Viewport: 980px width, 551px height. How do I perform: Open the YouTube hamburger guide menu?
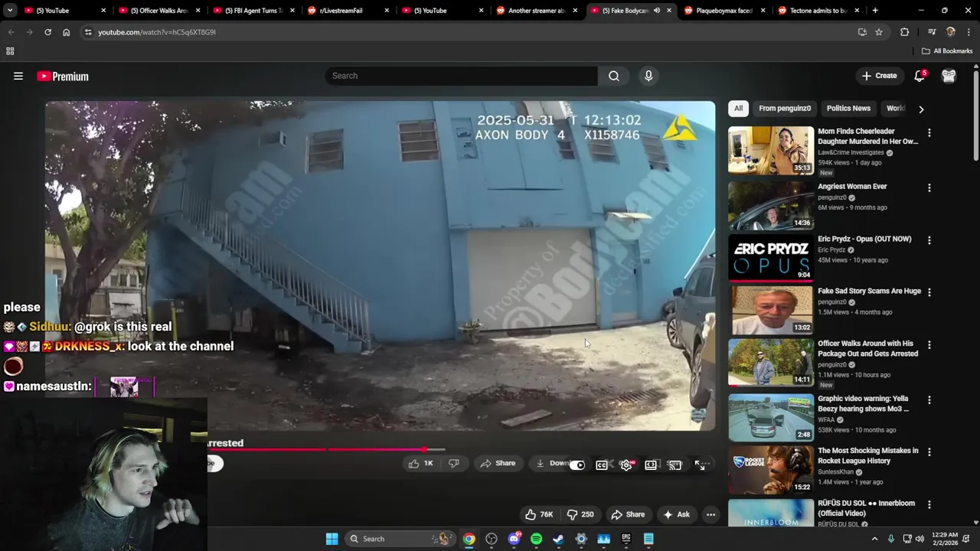18,76
